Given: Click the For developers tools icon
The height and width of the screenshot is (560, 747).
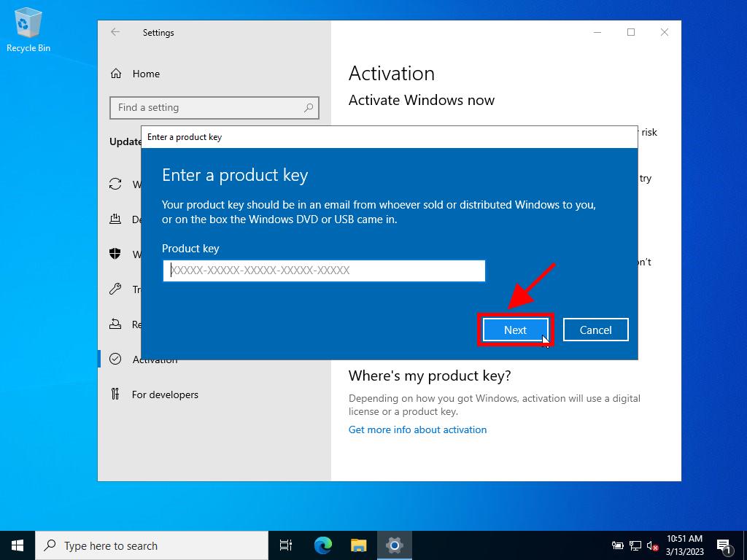Looking at the screenshot, I should tap(115, 394).
